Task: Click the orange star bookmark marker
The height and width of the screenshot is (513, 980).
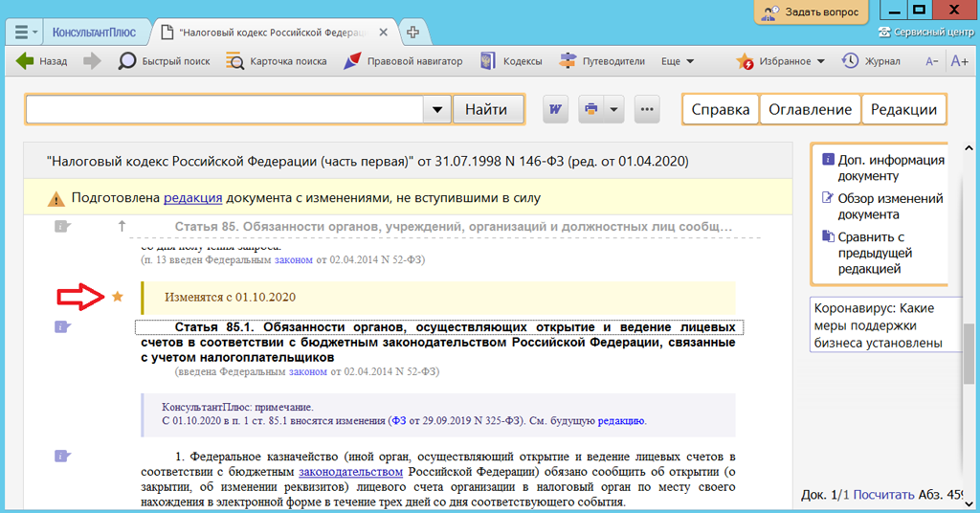Action: [x=118, y=297]
